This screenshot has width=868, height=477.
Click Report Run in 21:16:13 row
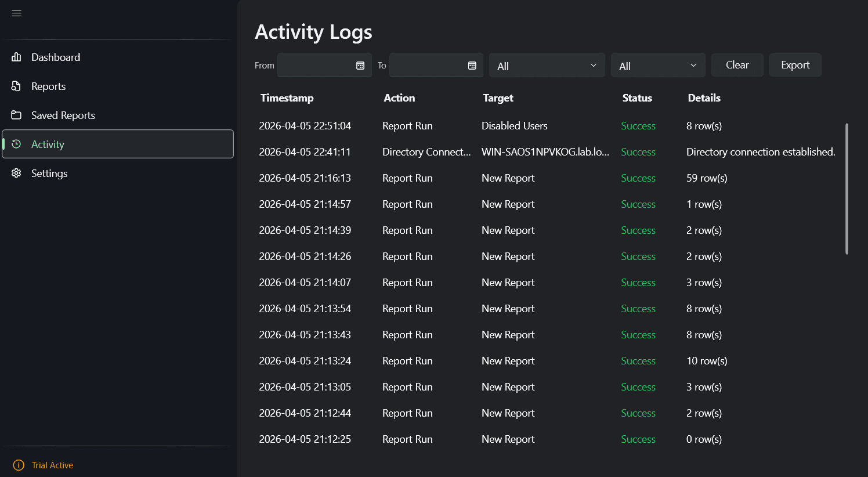point(407,178)
